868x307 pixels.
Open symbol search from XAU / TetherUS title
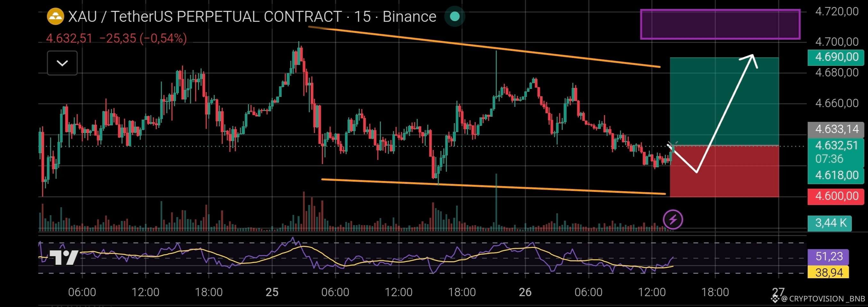pos(252,17)
